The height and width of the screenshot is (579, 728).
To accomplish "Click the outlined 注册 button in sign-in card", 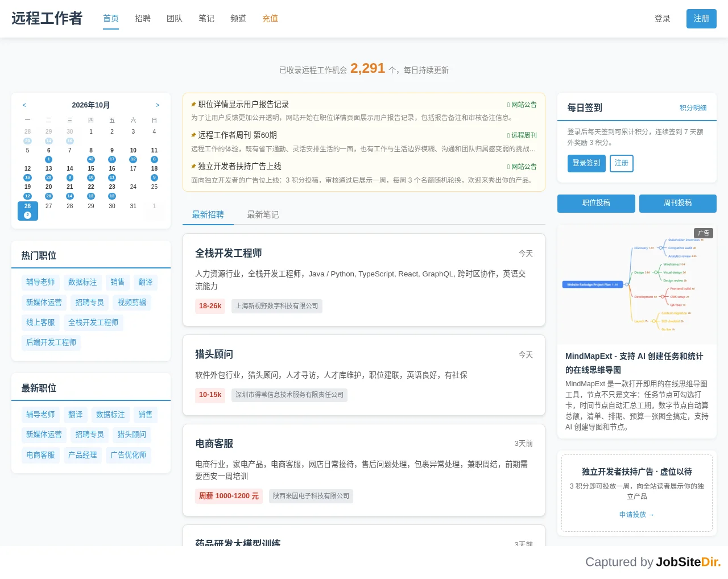I will pos(622,163).
